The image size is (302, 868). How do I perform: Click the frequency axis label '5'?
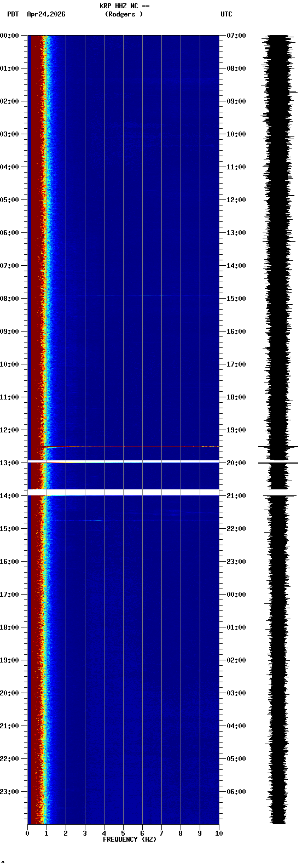tap(123, 833)
